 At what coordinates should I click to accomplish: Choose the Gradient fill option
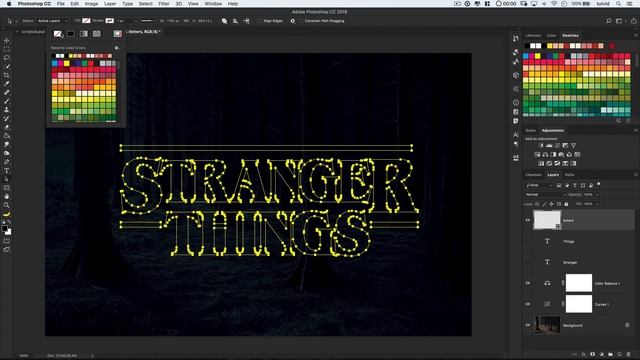tap(83, 34)
